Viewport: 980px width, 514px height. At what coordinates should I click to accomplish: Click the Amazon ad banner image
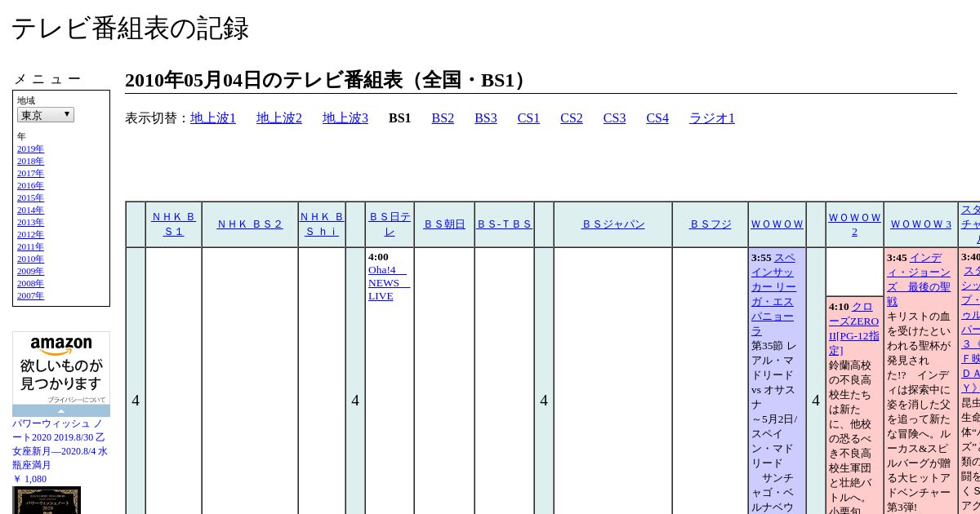click(x=61, y=374)
